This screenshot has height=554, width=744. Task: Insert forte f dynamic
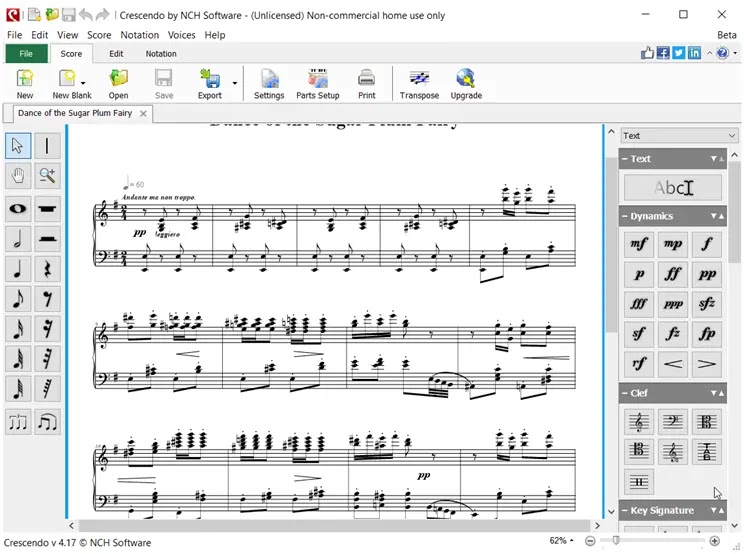tap(707, 244)
